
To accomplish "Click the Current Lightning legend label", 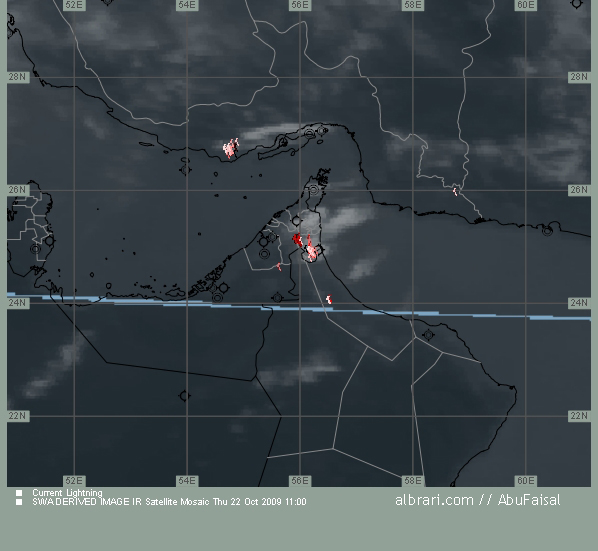I will pos(67,493).
